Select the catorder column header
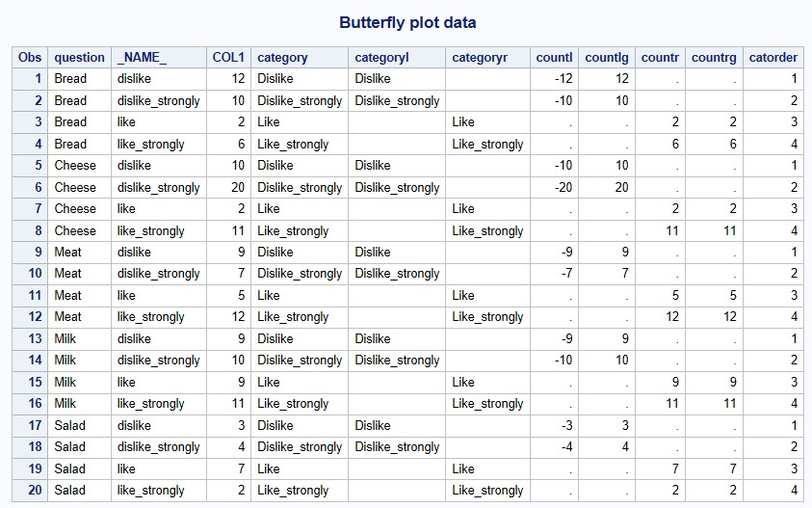The width and height of the screenshot is (812, 508). [773, 58]
